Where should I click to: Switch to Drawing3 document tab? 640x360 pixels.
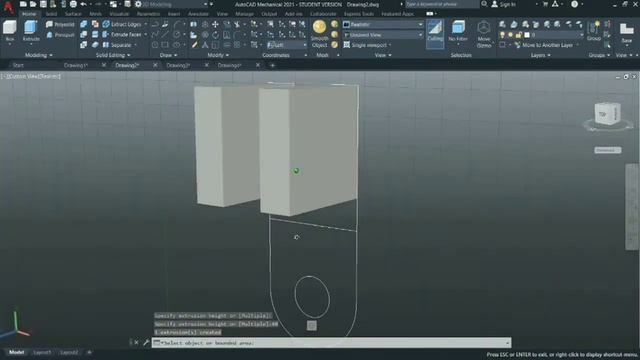[178, 65]
